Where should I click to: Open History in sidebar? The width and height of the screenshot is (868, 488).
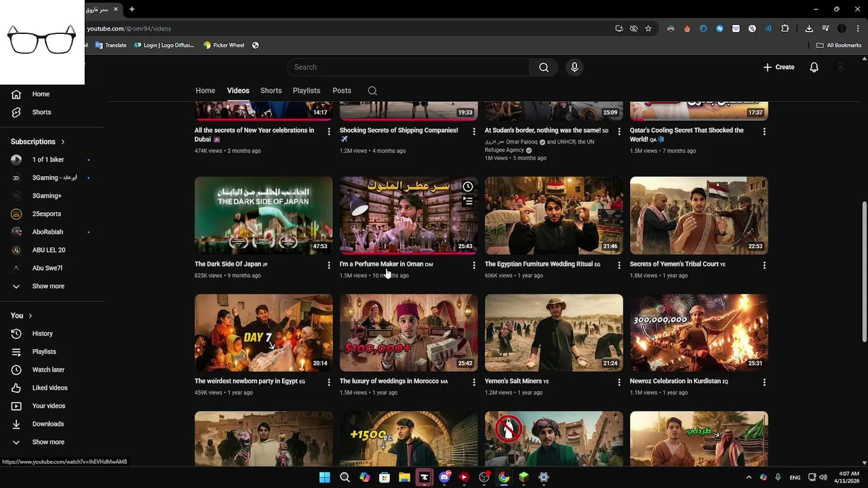coord(52,333)
